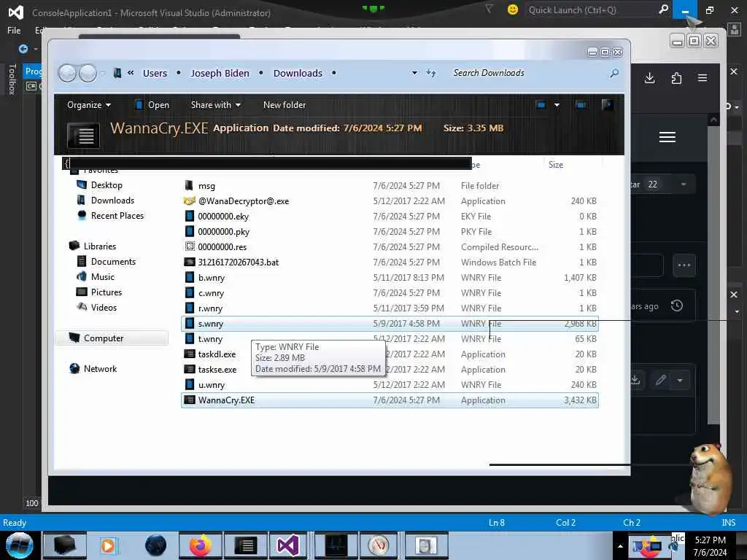Click the help icon in Explorer toolbar

607,105
